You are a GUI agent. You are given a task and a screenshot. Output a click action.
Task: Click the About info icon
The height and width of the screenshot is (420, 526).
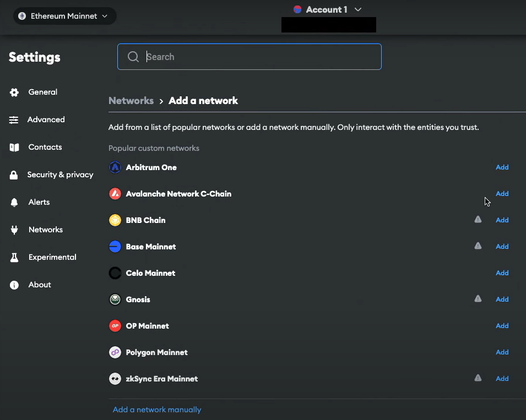pos(14,285)
